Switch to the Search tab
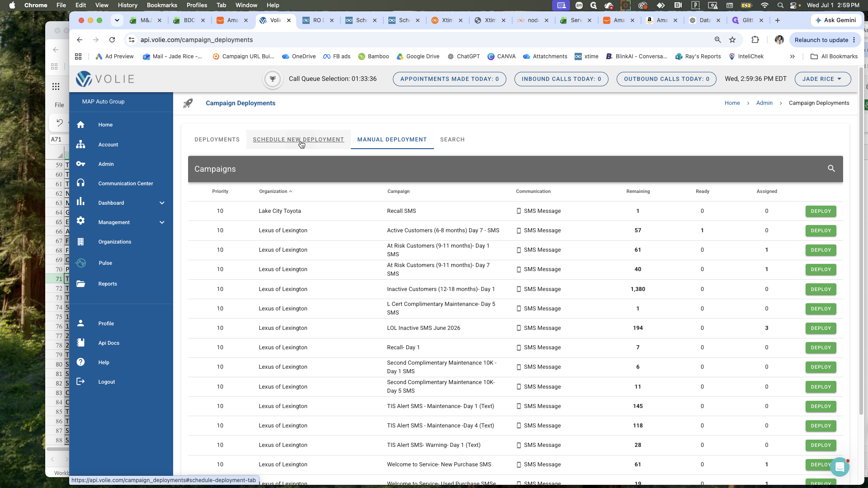The image size is (868, 488). click(453, 140)
